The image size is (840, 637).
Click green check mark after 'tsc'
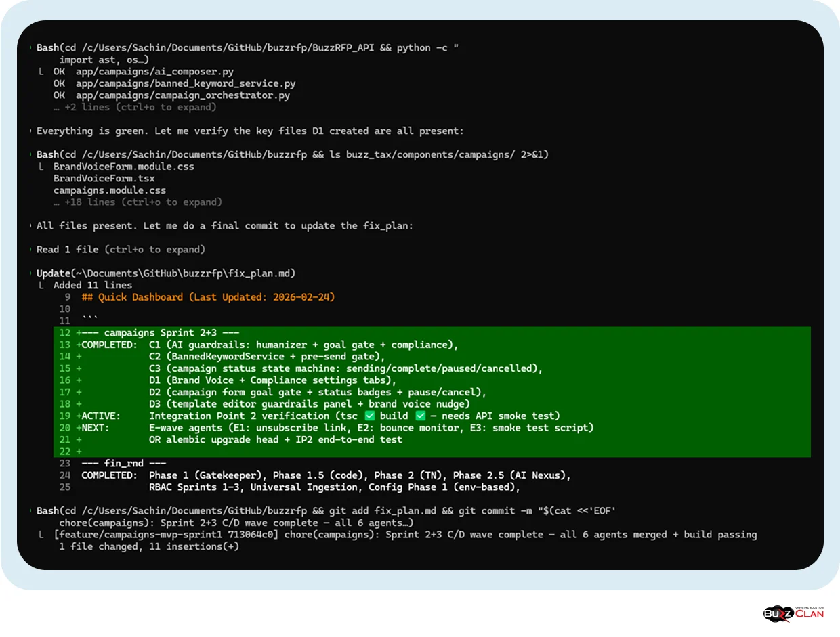(369, 416)
